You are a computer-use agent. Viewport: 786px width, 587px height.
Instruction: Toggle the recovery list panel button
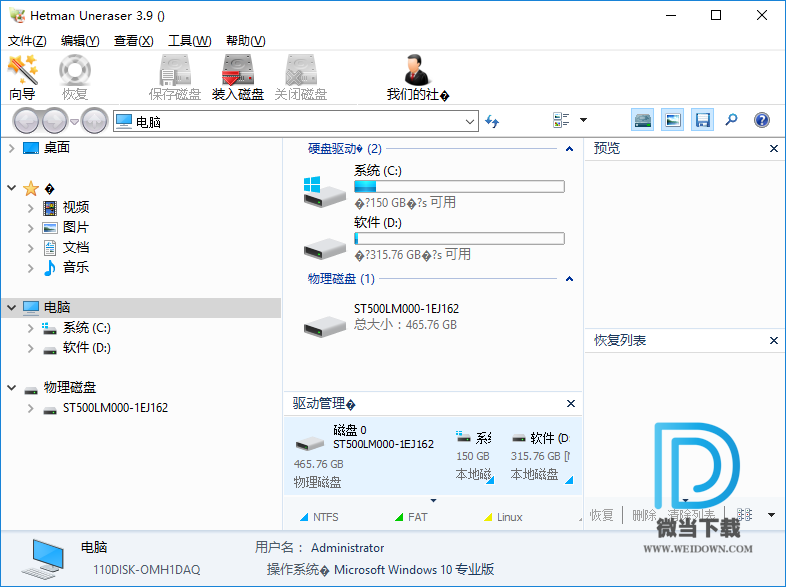tap(702, 120)
